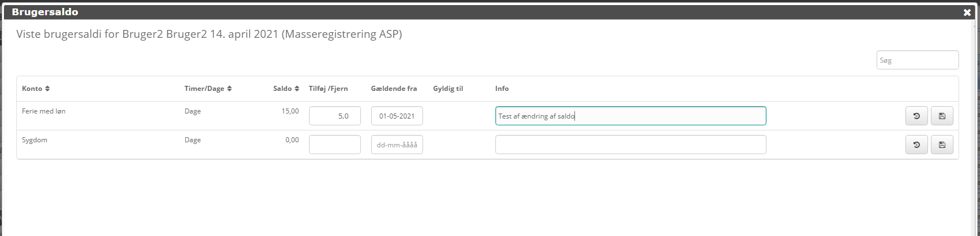This screenshot has height=236, width=980.
Task: Close the Brugersaldo dialog
Action: [x=967, y=12]
